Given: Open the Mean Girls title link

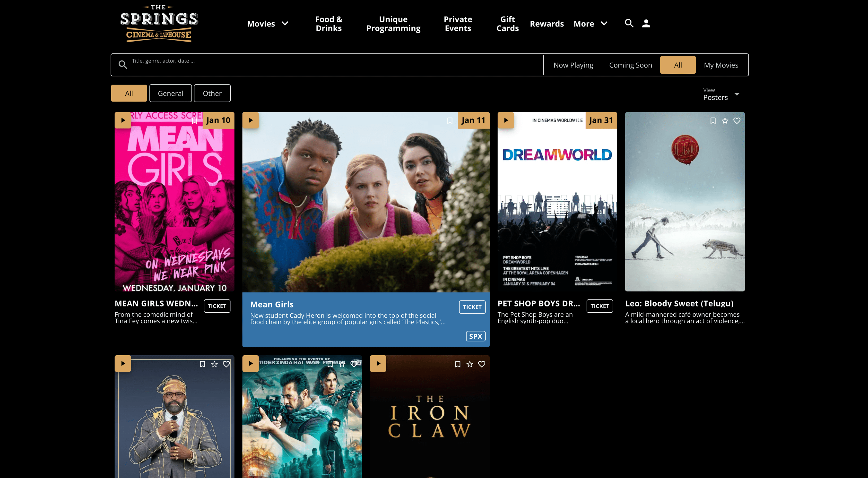Looking at the screenshot, I should 272,305.
